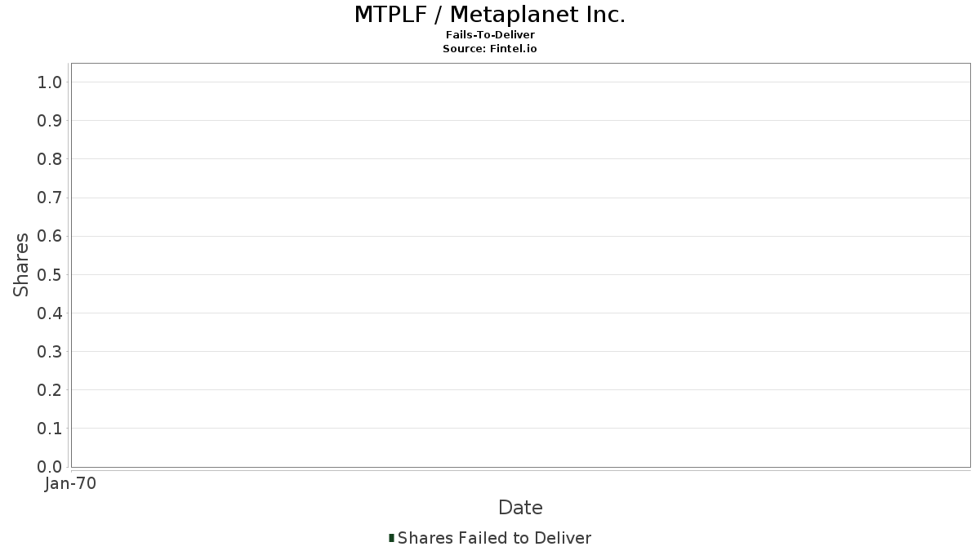Click the 0.4 y-axis tick label
This screenshot has width=980, height=551.
point(50,313)
